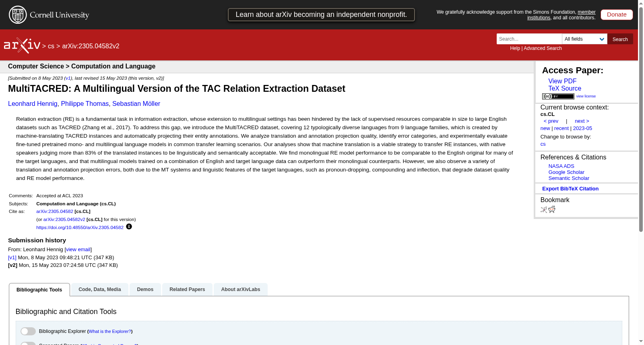644x345 pixels.
Task: Click Export BibTeX Citation
Action: 570,189
